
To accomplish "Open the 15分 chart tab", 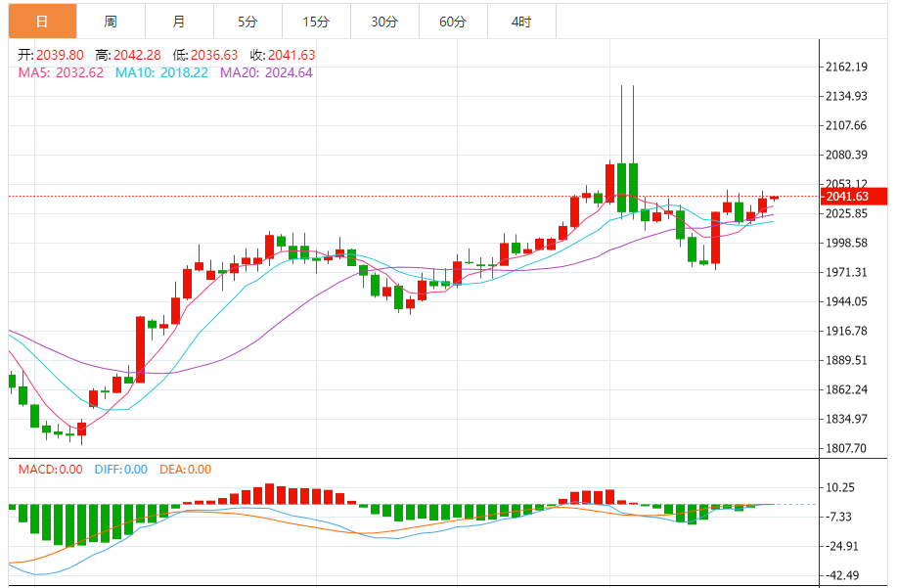I will tap(316, 22).
